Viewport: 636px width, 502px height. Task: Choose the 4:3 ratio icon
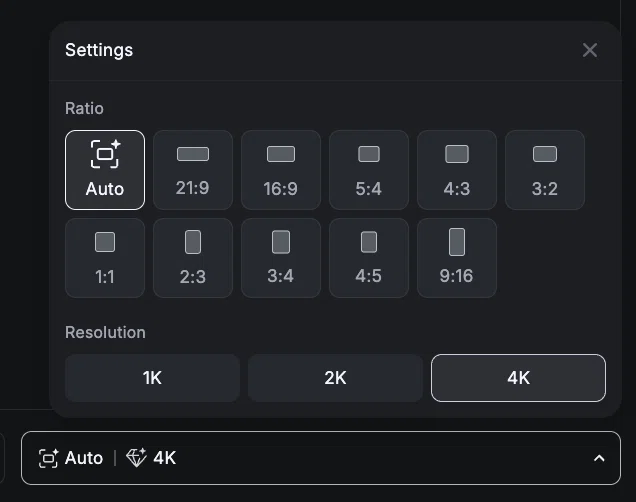457,170
